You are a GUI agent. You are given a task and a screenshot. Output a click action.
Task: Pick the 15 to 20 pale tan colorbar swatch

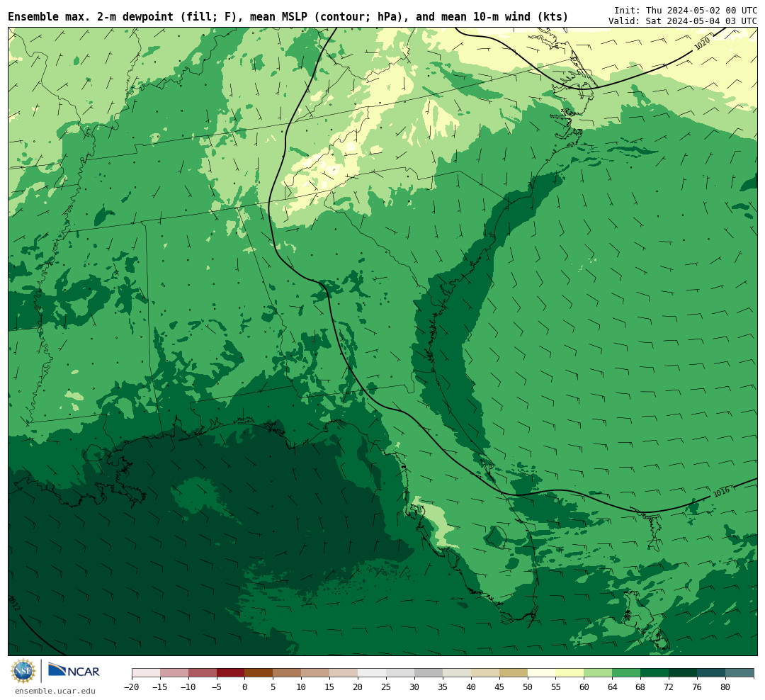click(344, 673)
